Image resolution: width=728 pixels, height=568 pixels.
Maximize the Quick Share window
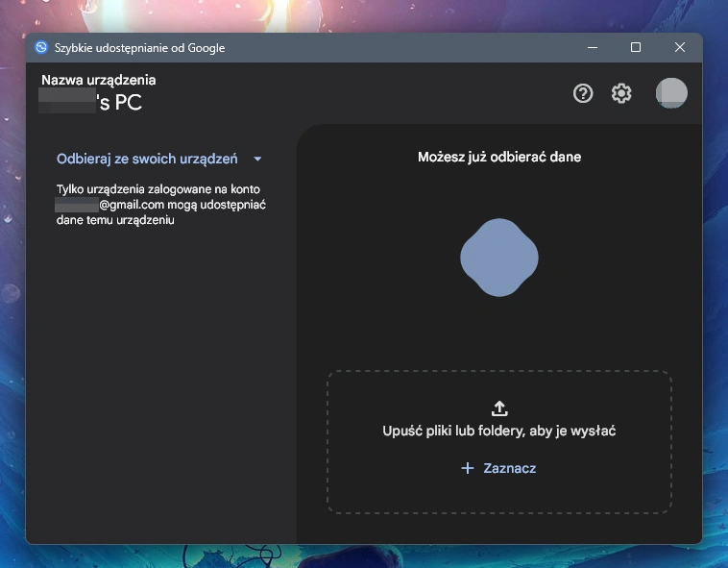click(x=636, y=47)
